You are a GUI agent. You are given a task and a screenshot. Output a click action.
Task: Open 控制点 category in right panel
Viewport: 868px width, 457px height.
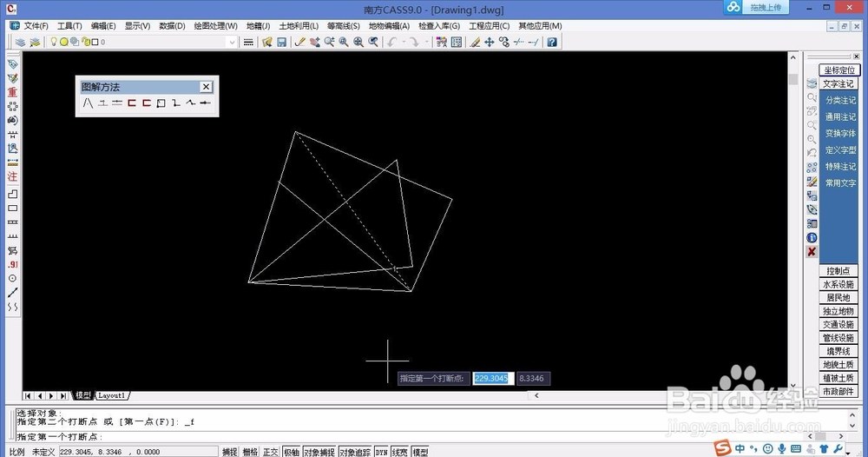[838, 271]
